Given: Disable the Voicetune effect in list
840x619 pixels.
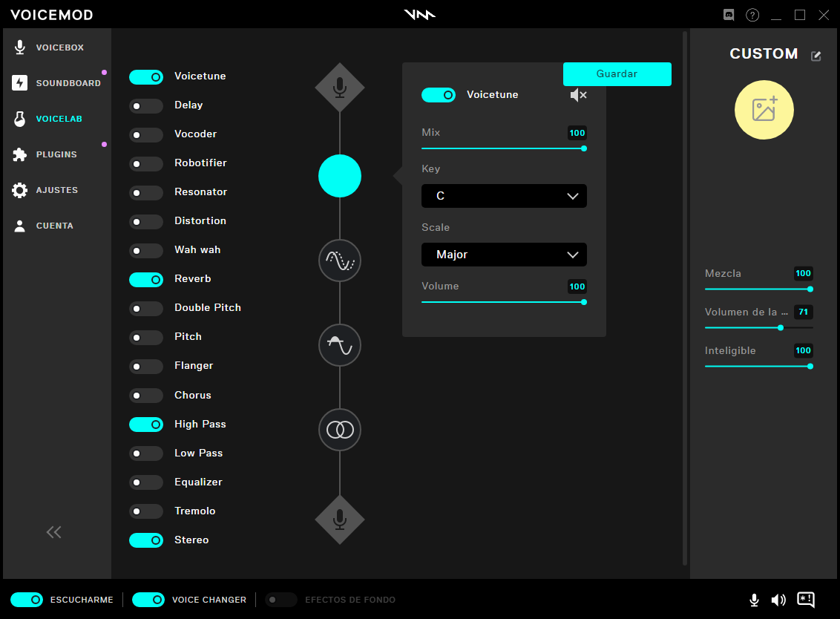Looking at the screenshot, I should click(146, 77).
